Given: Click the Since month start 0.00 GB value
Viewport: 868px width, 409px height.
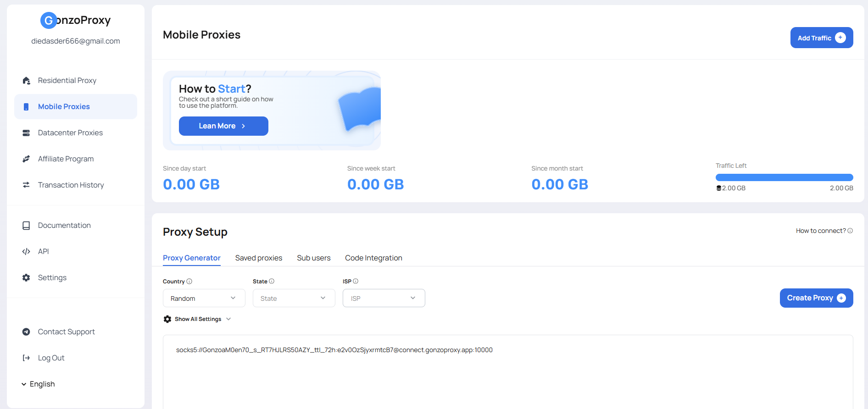Looking at the screenshot, I should (560, 184).
